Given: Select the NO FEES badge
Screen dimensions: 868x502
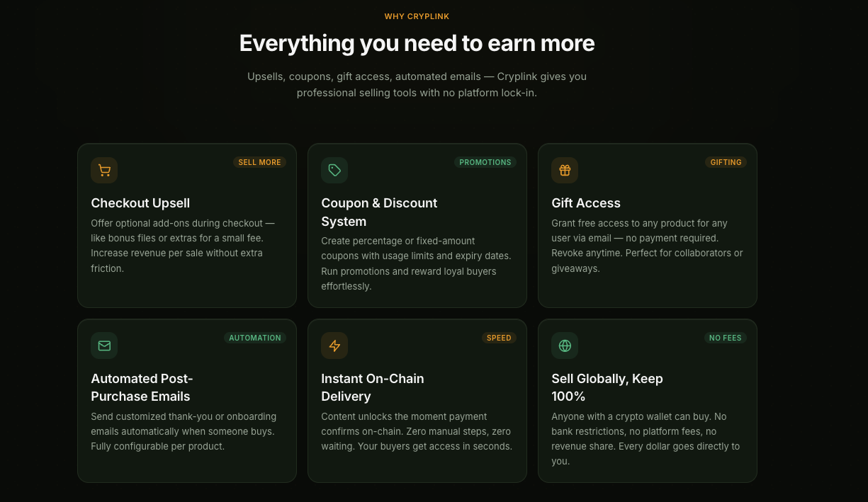Looking at the screenshot, I should (x=726, y=338).
